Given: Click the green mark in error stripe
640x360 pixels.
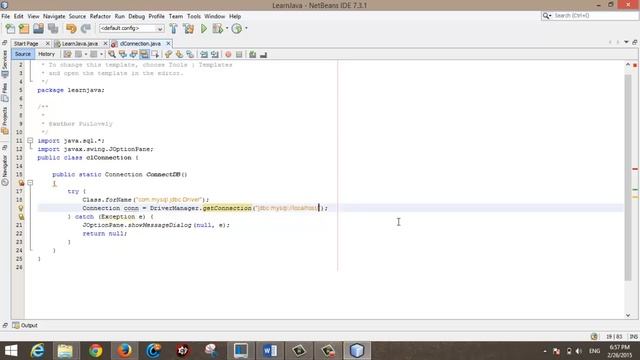Looking at the screenshot, I should click(635, 189).
